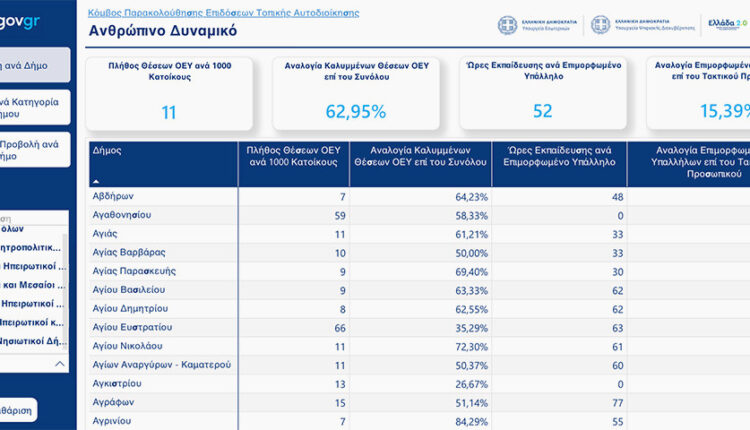Open Κόμβος Παρακολούθησης Επιδόσεων Τοπικής Αυτοδιοίκησης link

(223, 13)
